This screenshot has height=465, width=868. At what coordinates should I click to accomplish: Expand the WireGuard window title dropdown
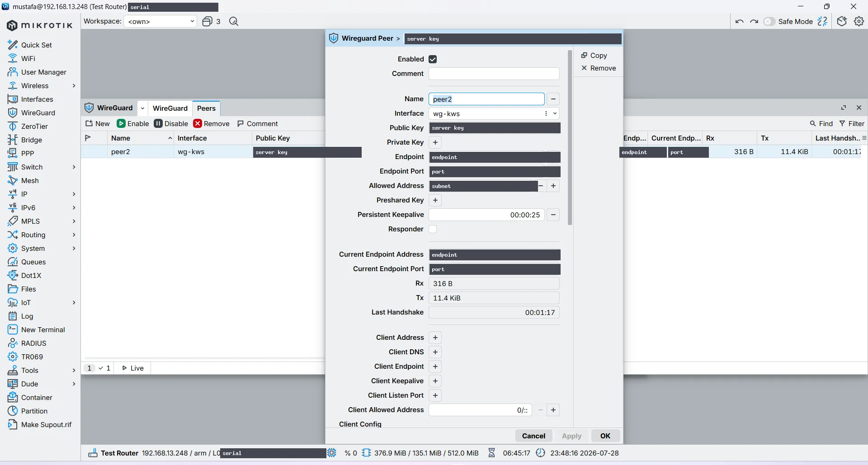142,108
